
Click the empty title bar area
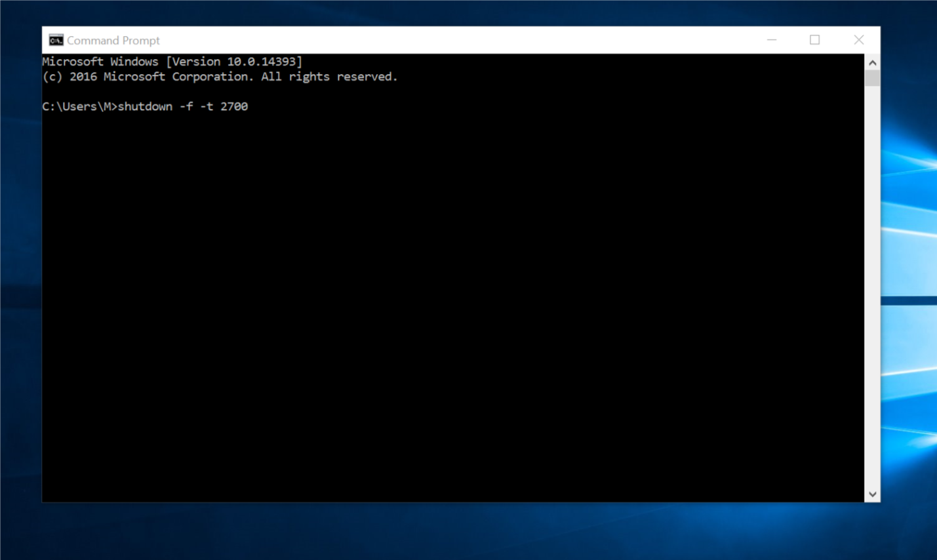[x=459, y=40]
